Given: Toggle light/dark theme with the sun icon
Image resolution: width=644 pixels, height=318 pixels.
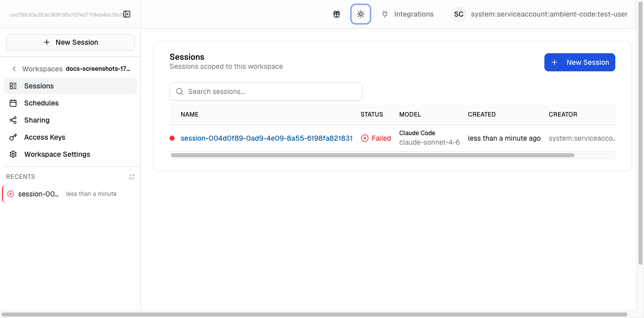Looking at the screenshot, I should tap(361, 14).
